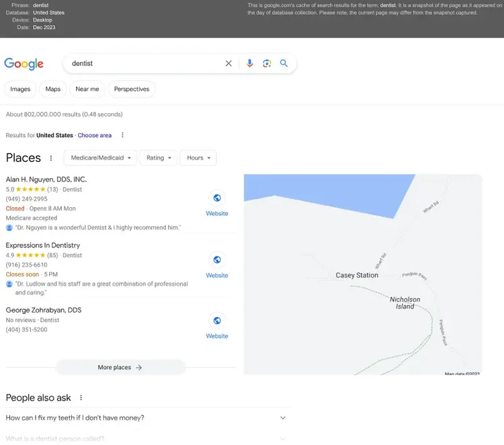Click the More places button
Image resolution: width=504 pixels, height=445 pixels.
pyautogui.click(x=120, y=367)
